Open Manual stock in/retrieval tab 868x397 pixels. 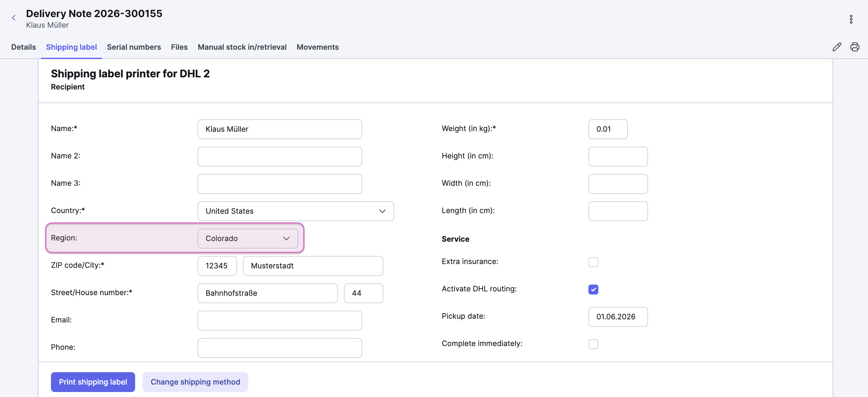click(x=242, y=47)
